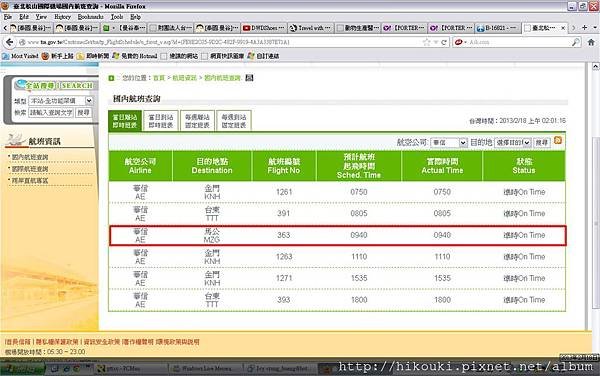Click the 航班資訊 breadcrumb link
Image resolution: width=600 pixels, height=376 pixels.
click(x=184, y=78)
